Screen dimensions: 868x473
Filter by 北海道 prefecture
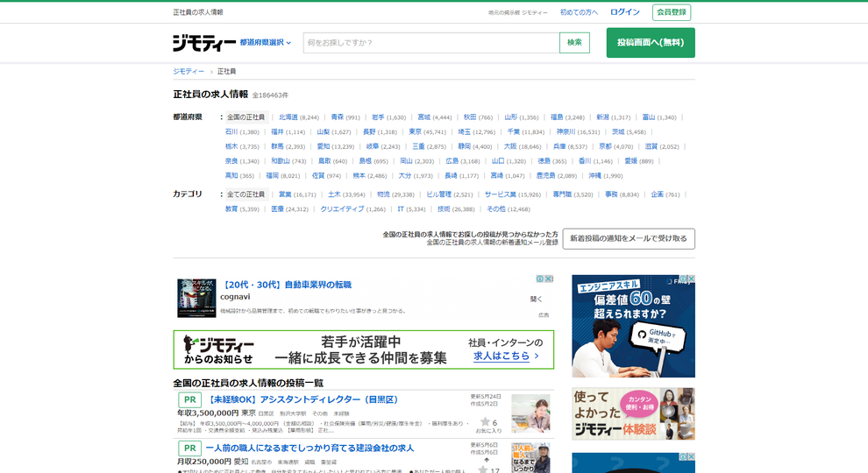point(288,117)
